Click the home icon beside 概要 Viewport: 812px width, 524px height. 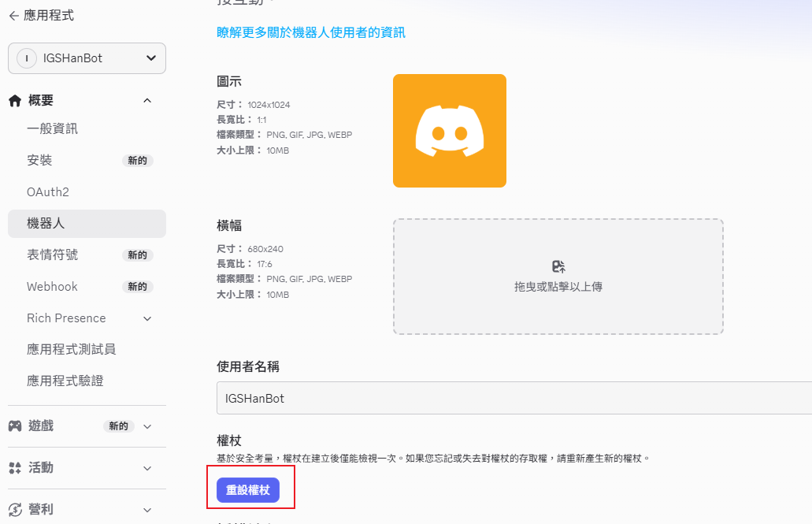click(15, 101)
